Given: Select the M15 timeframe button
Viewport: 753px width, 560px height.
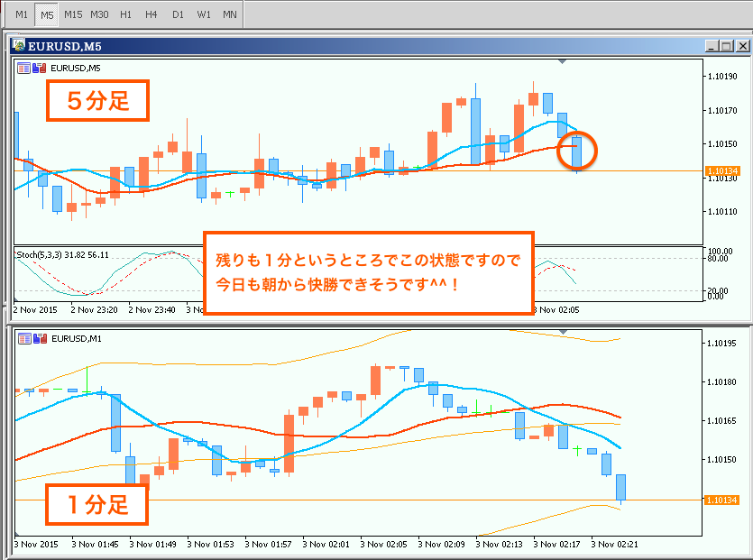Looking at the screenshot, I should [x=73, y=14].
